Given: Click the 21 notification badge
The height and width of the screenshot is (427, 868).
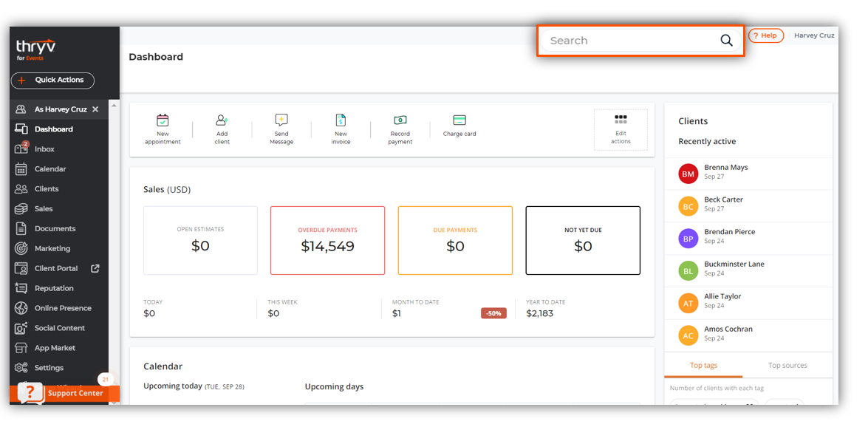Looking at the screenshot, I should pos(105,380).
